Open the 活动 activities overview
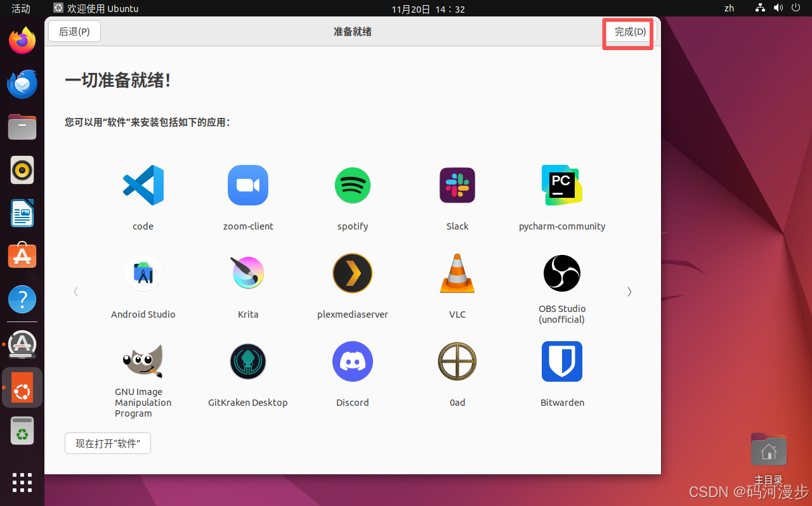Viewport: 812px width, 506px height. [x=21, y=9]
